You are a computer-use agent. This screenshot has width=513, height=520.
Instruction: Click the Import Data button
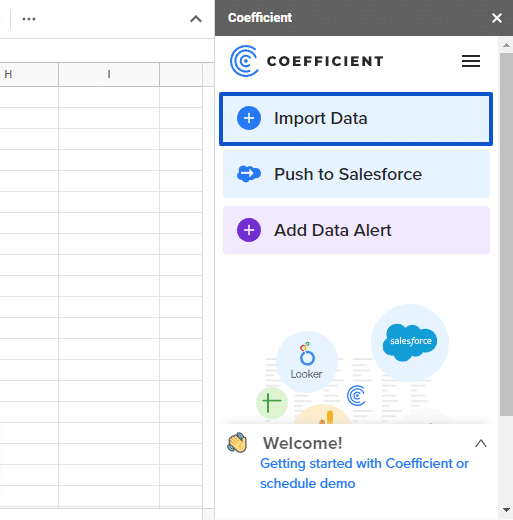click(x=356, y=119)
